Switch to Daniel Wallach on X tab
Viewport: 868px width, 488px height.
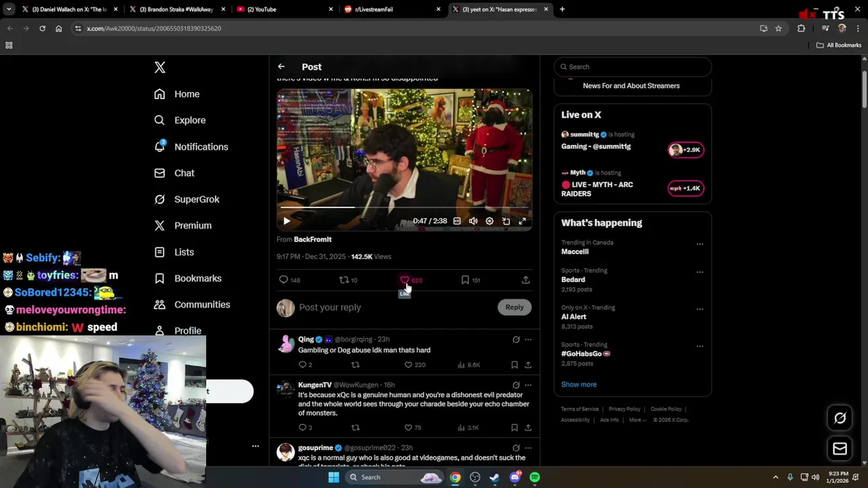click(x=68, y=9)
